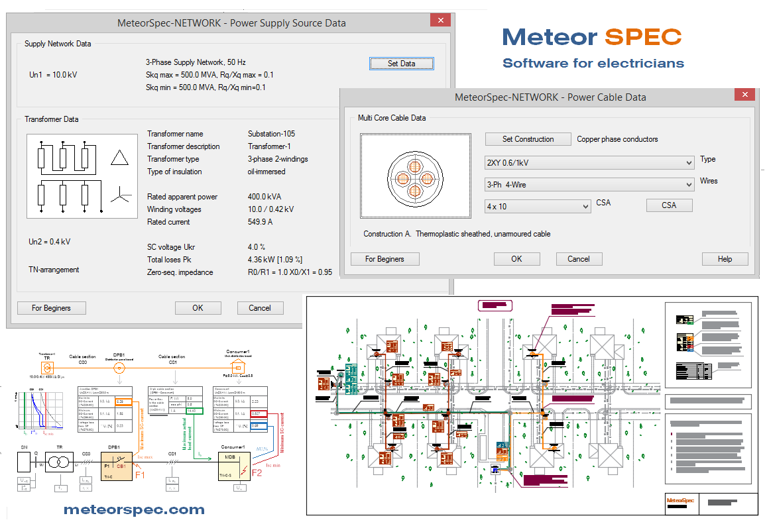Click the MDB consumer block in lower diagram

point(234,466)
